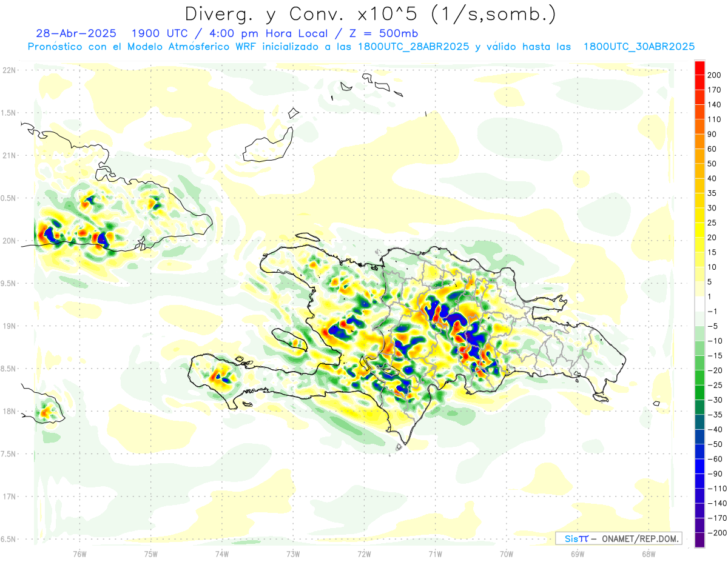Click the '76W' longitude label
Viewport: 728px width, 562px height.
[79, 554]
